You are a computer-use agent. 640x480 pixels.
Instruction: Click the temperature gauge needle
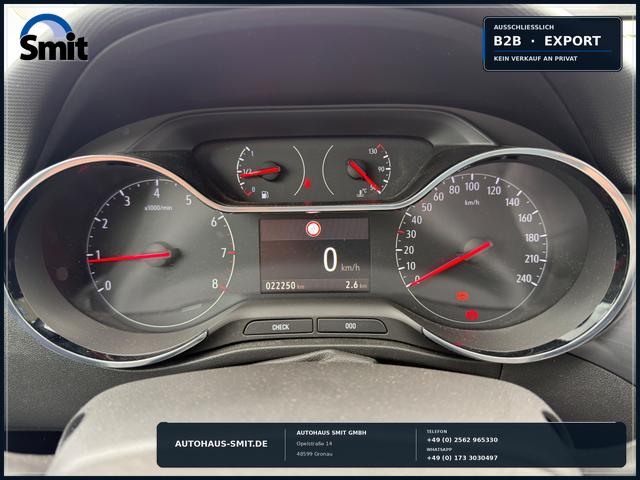(364, 176)
